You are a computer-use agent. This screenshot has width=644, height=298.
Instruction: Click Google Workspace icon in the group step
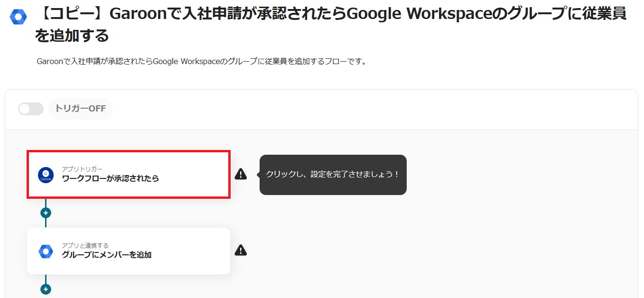coord(46,251)
